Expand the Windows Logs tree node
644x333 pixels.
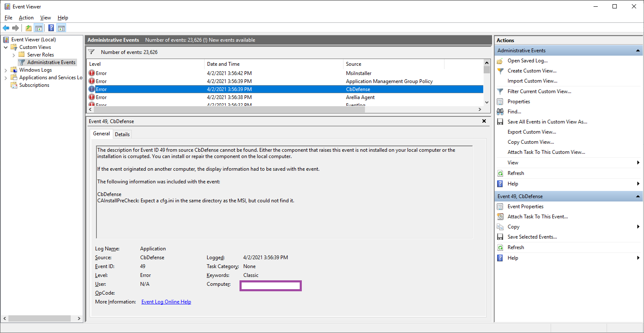6,70
